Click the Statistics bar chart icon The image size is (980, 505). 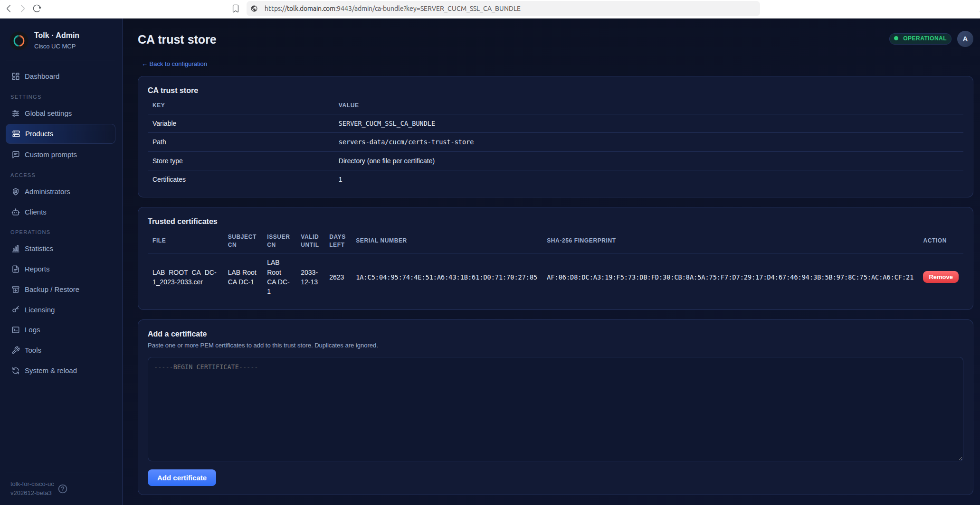point(16,249)
